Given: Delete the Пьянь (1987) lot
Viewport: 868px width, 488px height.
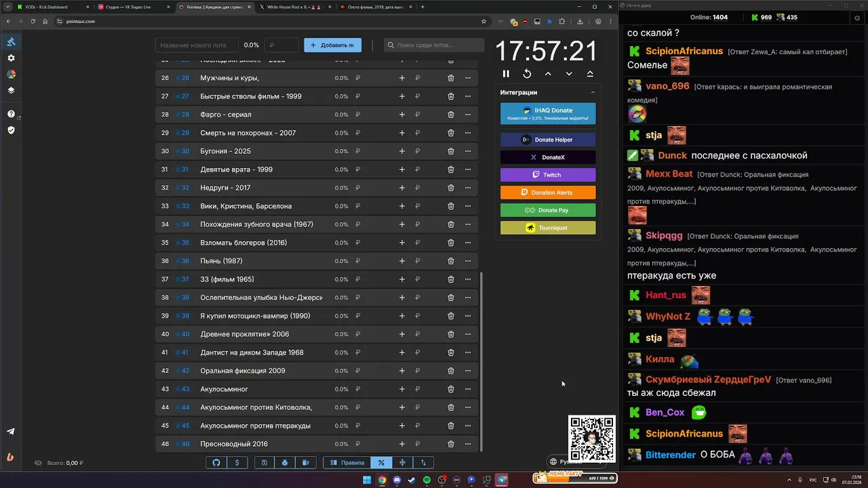Looking at the screenshot, I should click(x=451, y=261).
